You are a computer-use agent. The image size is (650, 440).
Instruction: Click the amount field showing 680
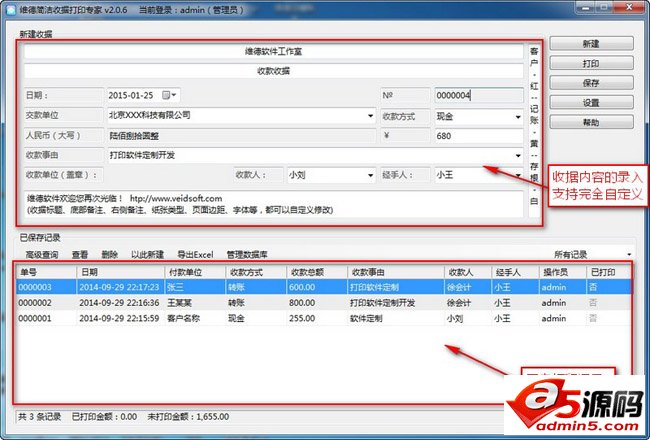pyautogui.click(x=479, y=136)
